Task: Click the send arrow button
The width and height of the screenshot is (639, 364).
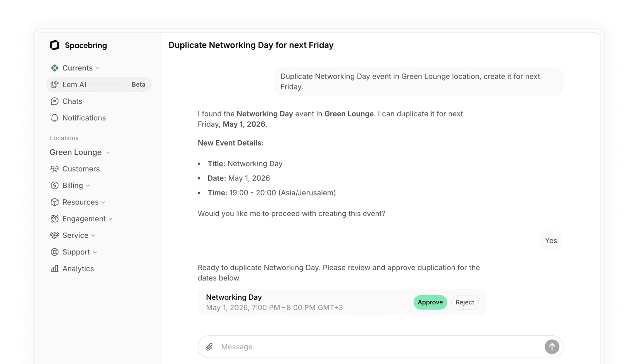Action: [552, 347]
